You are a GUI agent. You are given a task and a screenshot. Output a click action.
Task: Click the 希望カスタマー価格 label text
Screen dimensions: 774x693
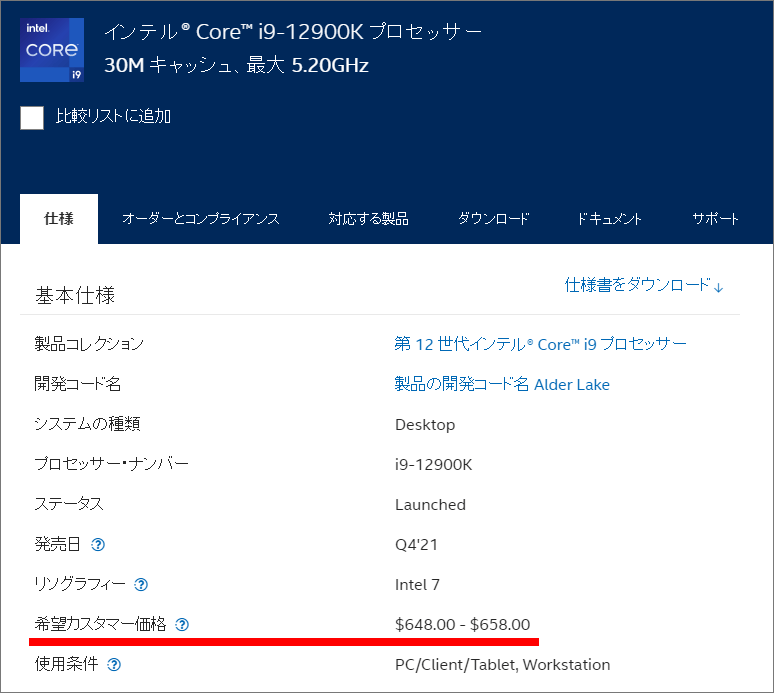tap(100, 624)
